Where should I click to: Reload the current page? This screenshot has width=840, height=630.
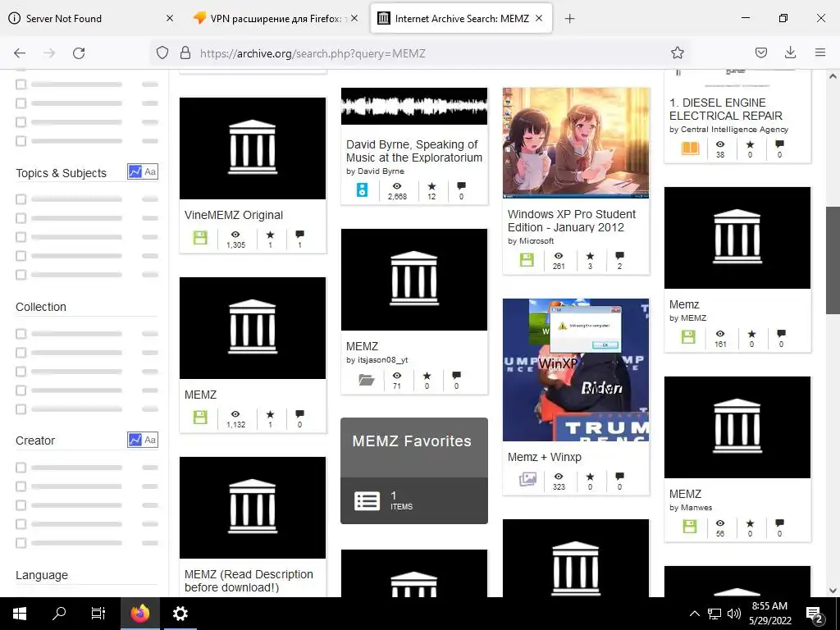(79, 53)
